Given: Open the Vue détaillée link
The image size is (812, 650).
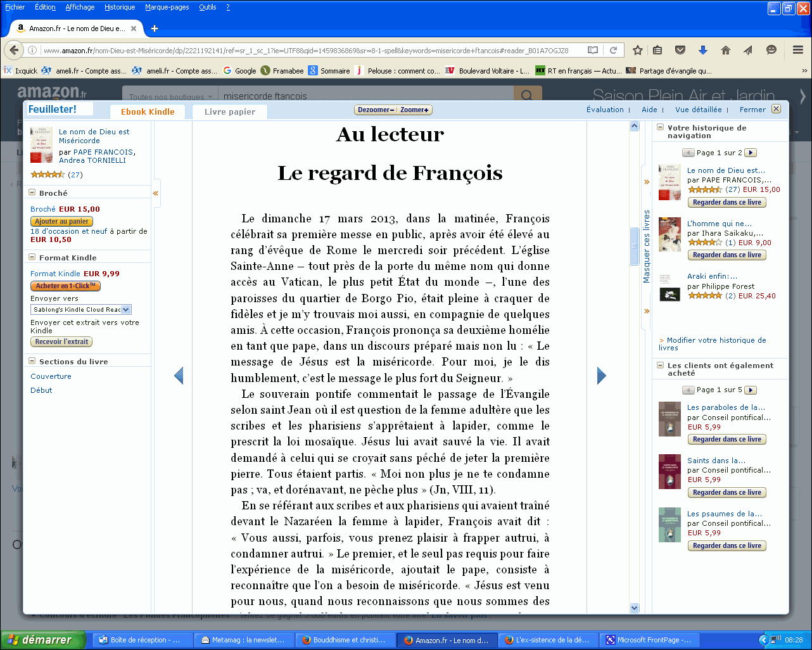Looking at the screenshot, I should point(698,110).
